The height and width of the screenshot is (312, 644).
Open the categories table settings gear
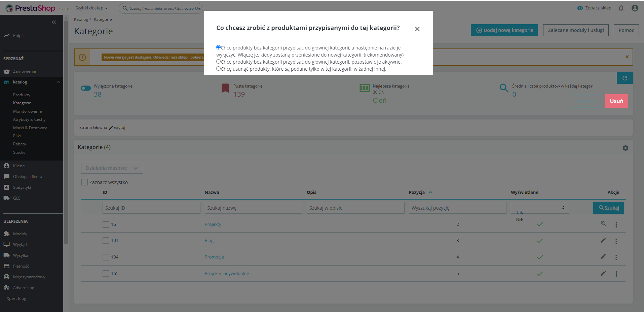pyautogui.click(x=626, y=148)
